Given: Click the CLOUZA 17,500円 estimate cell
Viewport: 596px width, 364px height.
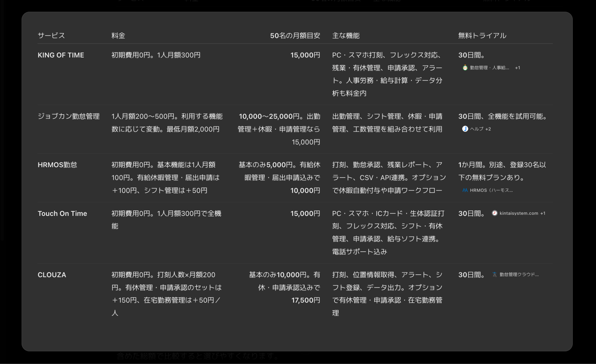Looking at the screenshot, I should (x=285, y=287).
